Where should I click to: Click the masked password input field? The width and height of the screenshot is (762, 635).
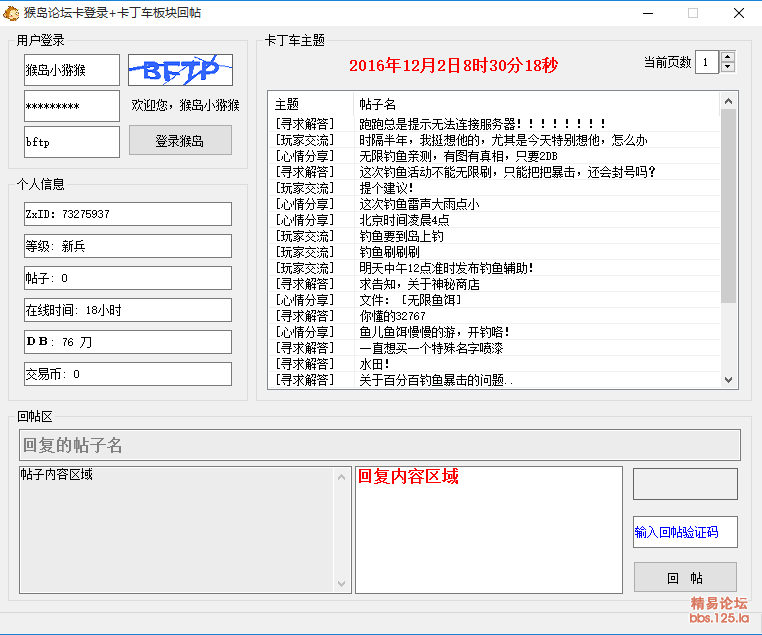[72, 106]
